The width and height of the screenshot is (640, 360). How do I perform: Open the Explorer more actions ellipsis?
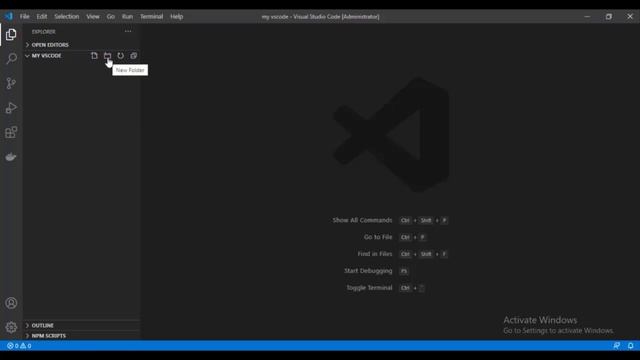pos(128,31)
